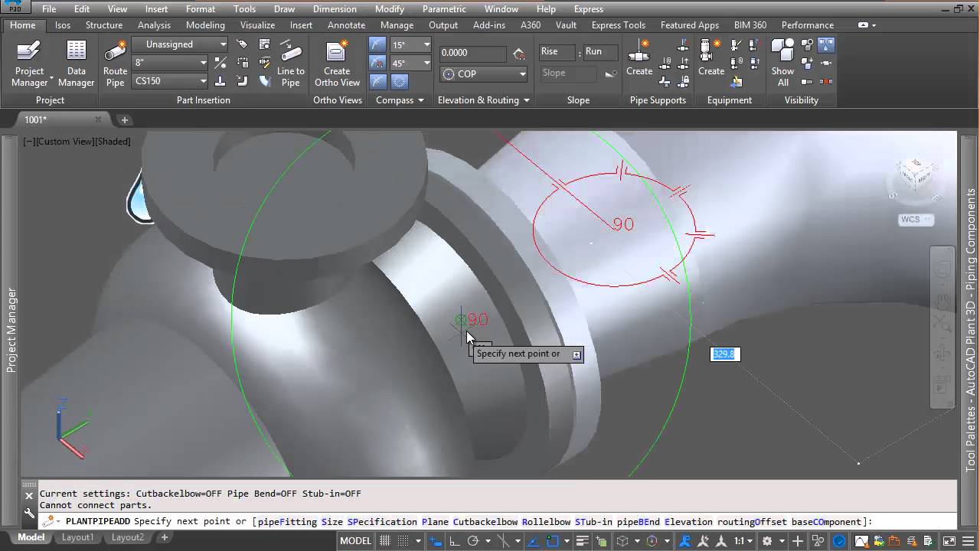Open the 8" pipe size dropdown
The height and width of the screenshot is (551, 980).
tap(170, 63)
